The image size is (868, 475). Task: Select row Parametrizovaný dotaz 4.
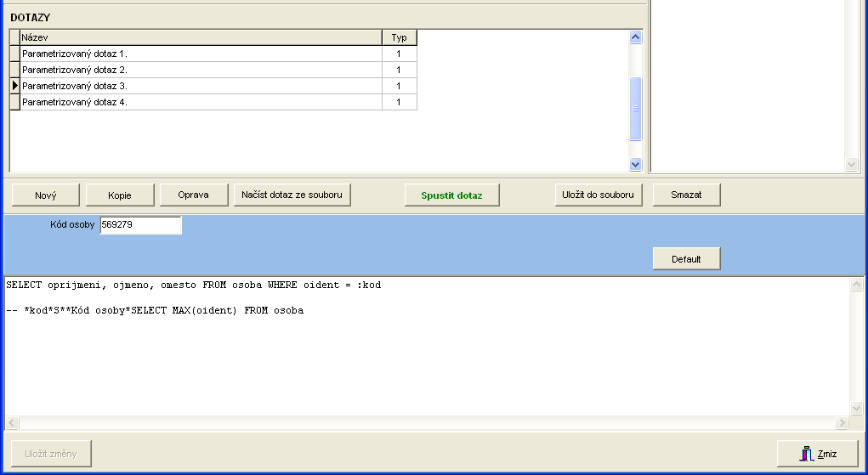pyautogui.click(x=201, y=102)
